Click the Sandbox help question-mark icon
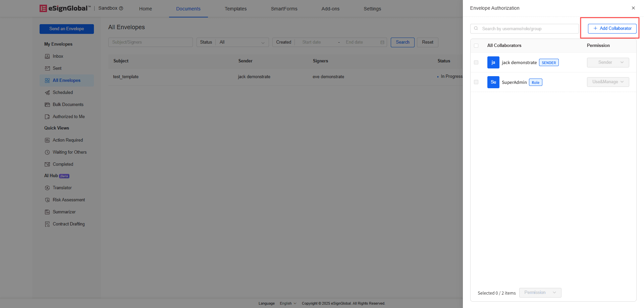The image size is (644, 308). point(121,8)
